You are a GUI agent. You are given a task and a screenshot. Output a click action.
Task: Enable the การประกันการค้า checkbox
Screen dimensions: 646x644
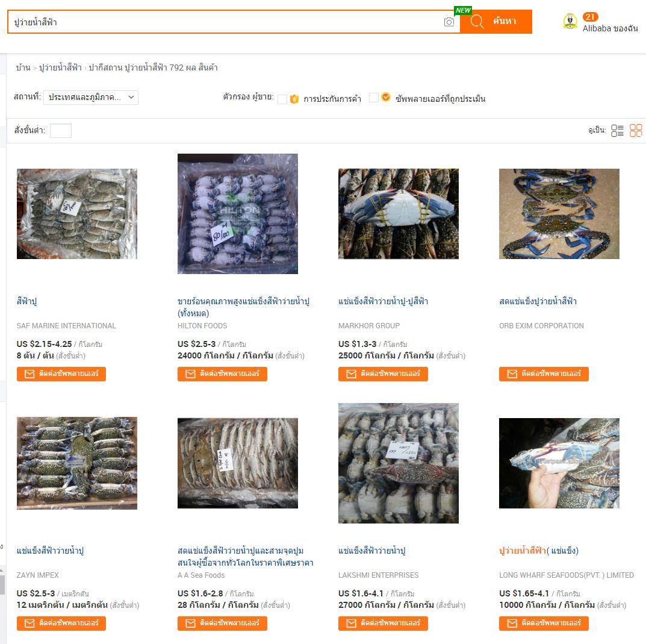[282, 99]
